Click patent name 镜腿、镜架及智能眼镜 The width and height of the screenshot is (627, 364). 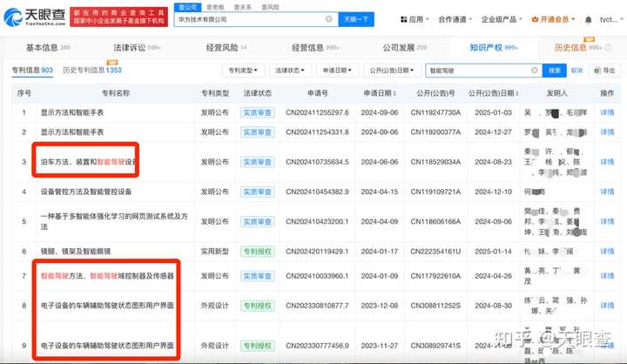(x=76, y=251)
